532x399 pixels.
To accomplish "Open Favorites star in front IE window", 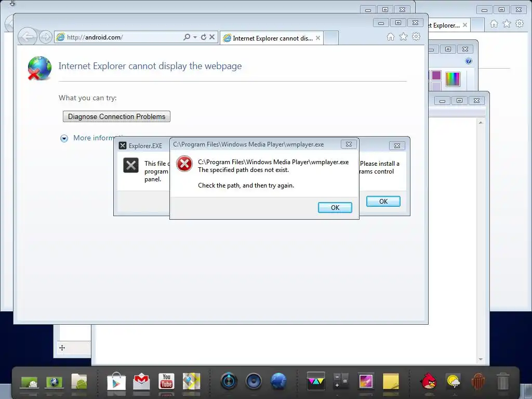I will point(403,37).
